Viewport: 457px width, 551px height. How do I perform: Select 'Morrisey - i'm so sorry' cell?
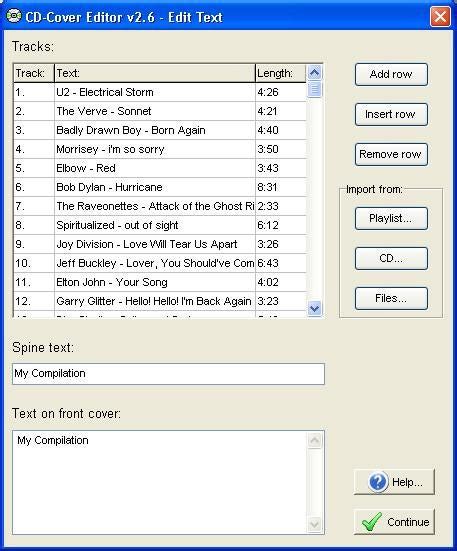[x=155, y=149]
